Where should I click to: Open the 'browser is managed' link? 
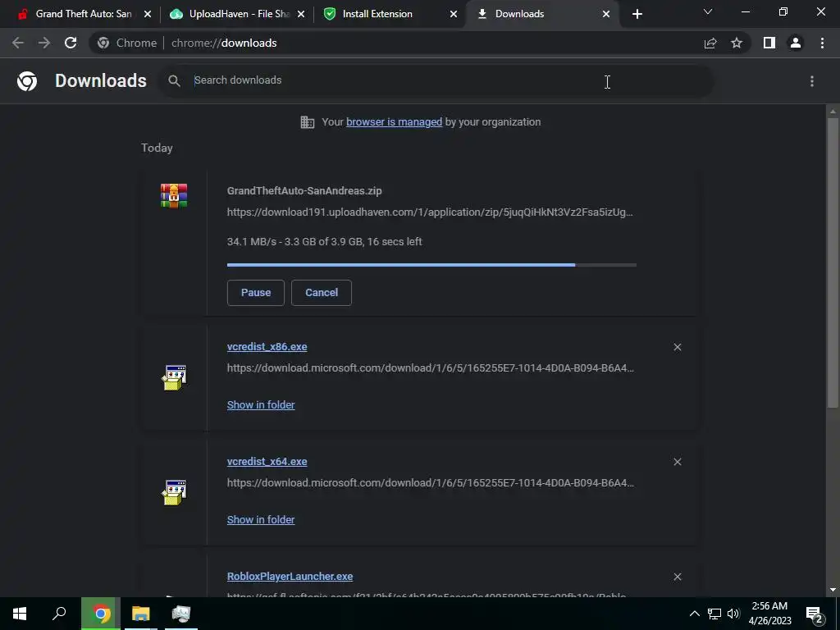(x=395, y=122)
